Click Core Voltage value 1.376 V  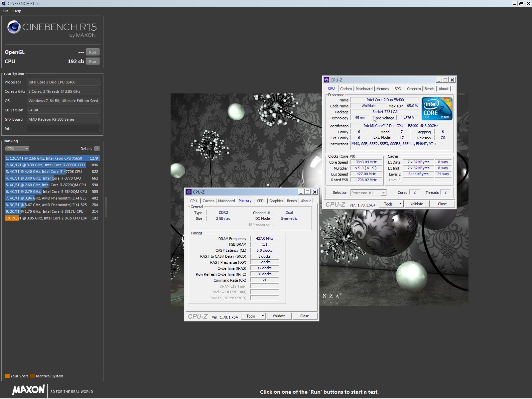click(x=408, y=118)
